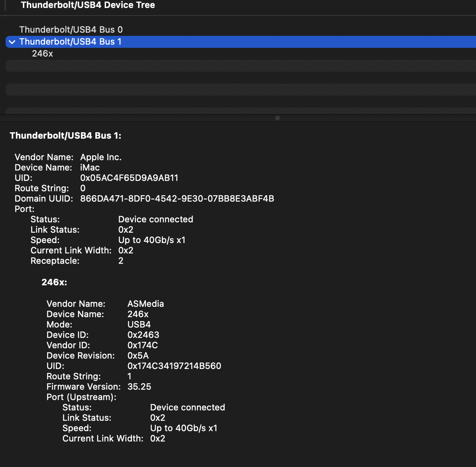The height and width of the screenshot is (467, 476).
Task: Click the Mode value USB4
Action: click(139, 325)
